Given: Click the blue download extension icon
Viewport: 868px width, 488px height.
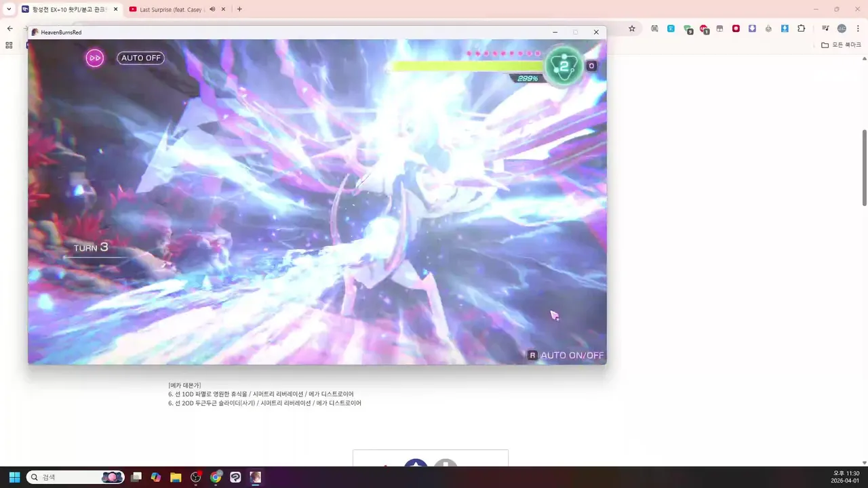Looking at the screenshot, I should (x=785, y=28).
